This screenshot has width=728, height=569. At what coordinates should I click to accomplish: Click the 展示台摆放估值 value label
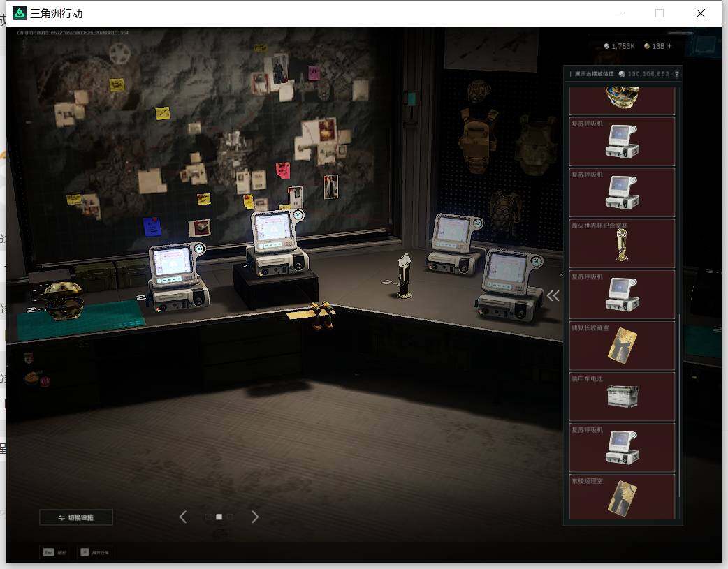point(594,74)
